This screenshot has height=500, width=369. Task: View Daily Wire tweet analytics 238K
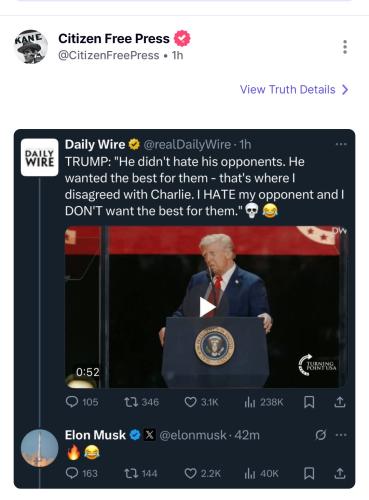[264, 402]
